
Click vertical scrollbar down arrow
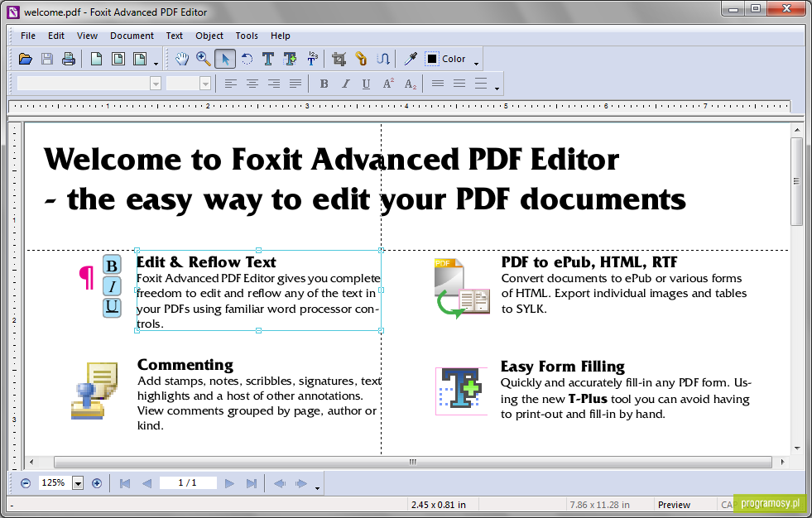click(x=796, y=448)
